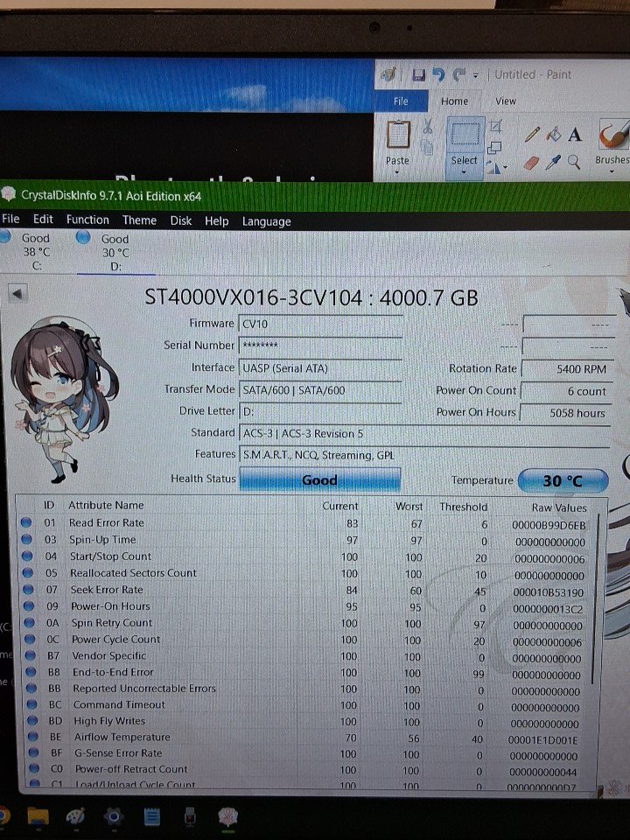
Task: Click the status dot for Reallocated Sectors Count
Action: (x=28, y=572)
